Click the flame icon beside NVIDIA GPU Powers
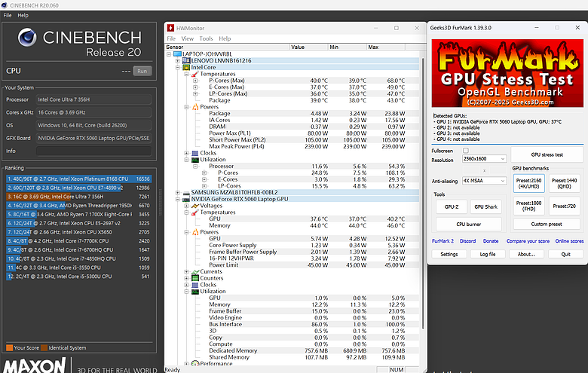 pyautogui.click(x=195, y=232)
